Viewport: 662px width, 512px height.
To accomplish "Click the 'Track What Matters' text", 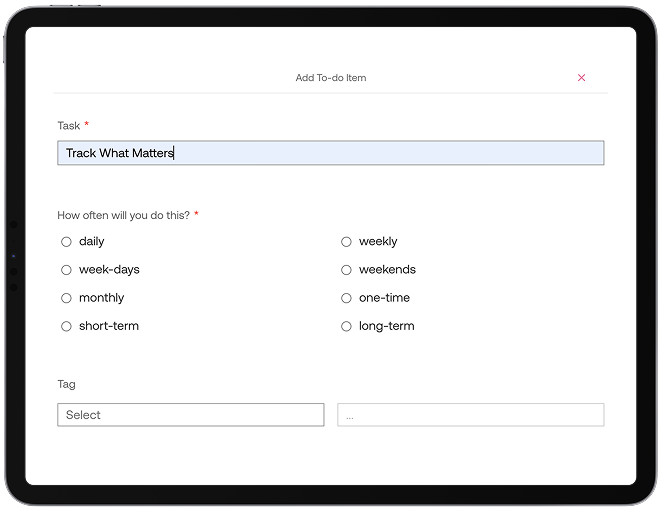I will (119, 153).
